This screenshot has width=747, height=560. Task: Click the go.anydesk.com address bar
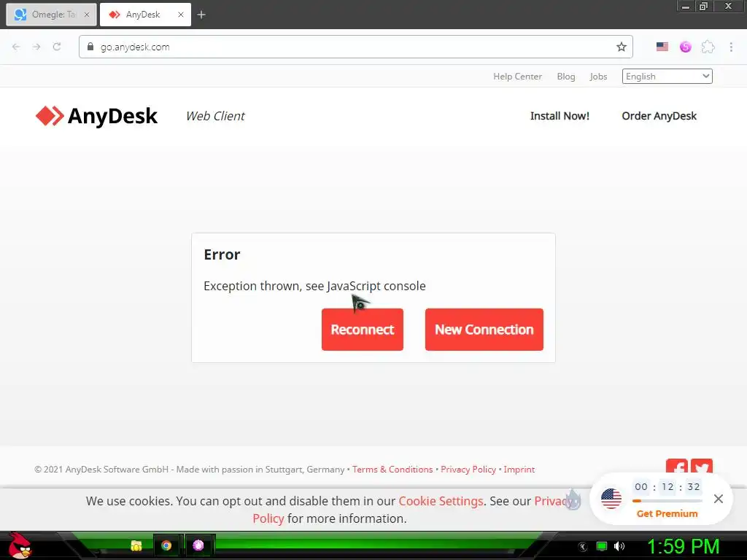(355, 47)
